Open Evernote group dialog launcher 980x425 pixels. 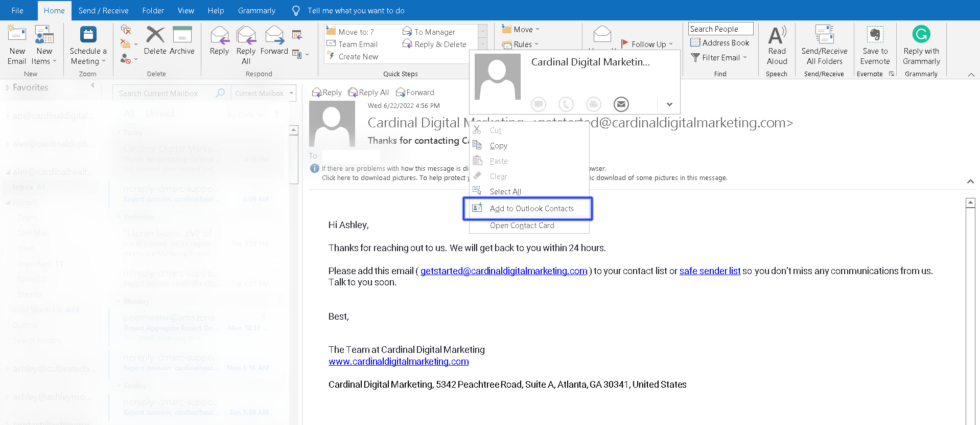coord(892,74)
